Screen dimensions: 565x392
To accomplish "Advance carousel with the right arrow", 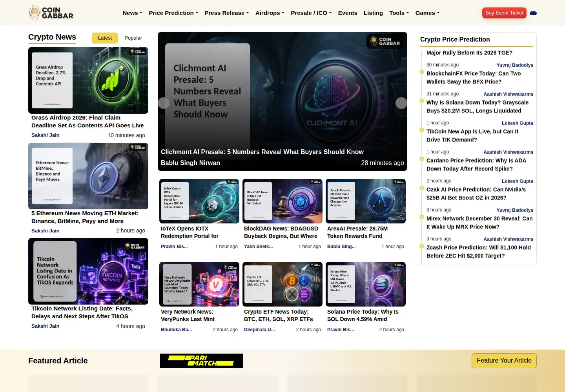I will (x=401, y=103).
